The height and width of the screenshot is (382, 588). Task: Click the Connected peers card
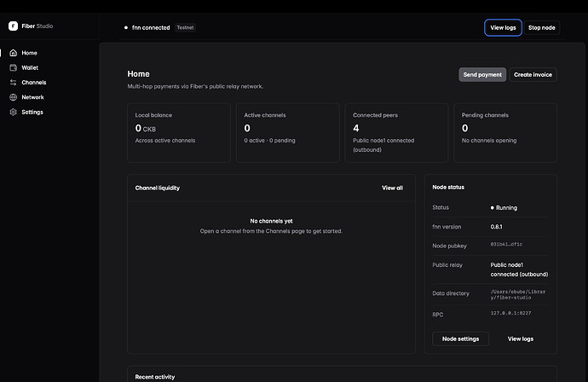pyautogui.click(x=396, y=133)
